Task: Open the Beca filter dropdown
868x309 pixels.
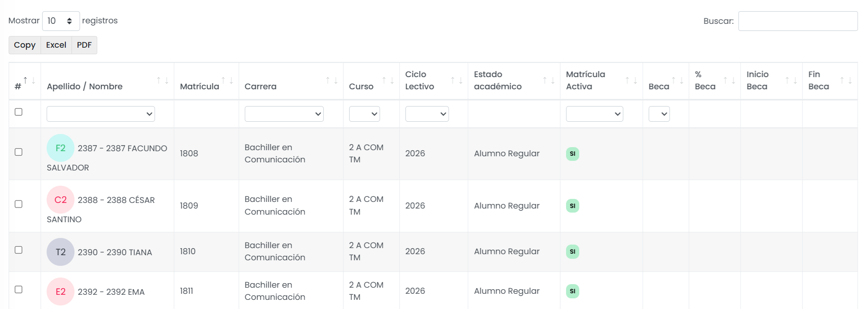Action: point(659,114)
